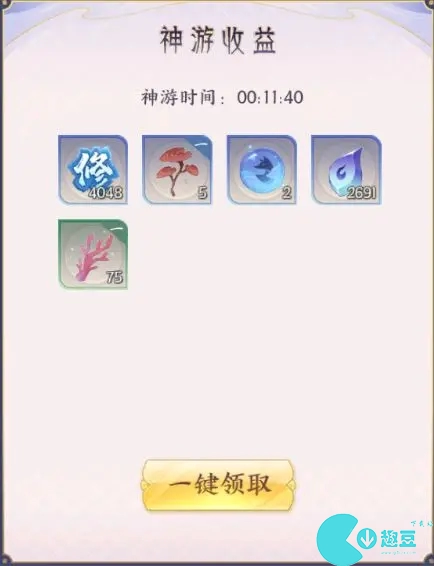Image resolution: width=434 pixels, height=566 pixels.
Task: Click the 75 count on the pink coral
Action: (x=115, y=277)
